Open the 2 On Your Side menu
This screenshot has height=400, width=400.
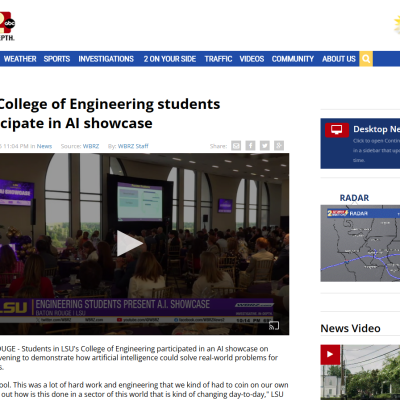pyautogui.click(x=170, y=59)
